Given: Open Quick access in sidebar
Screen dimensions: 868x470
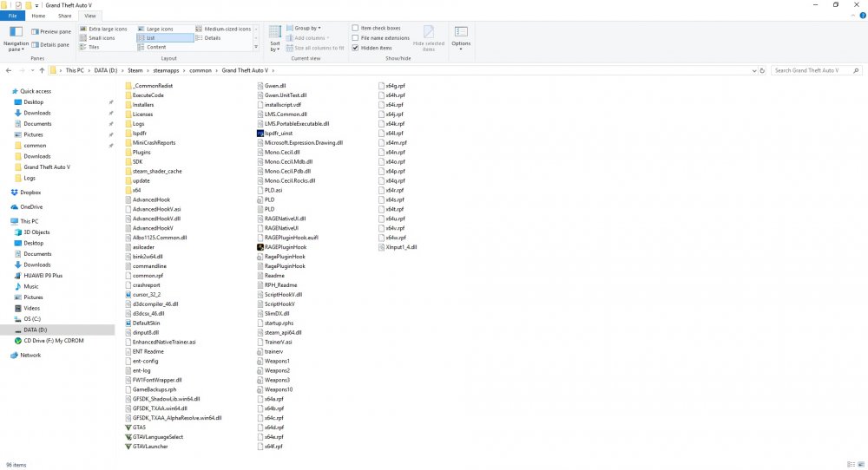Looking at the screenshot, I should point(36,91).
